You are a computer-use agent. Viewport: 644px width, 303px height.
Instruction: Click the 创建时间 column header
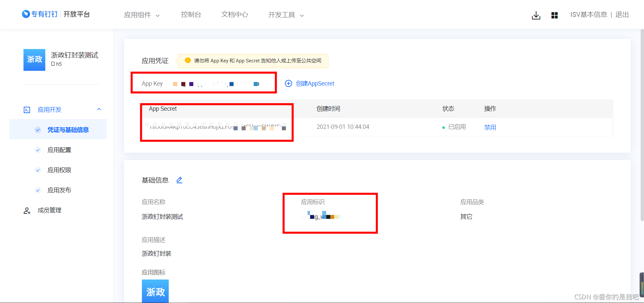point(328,109)
